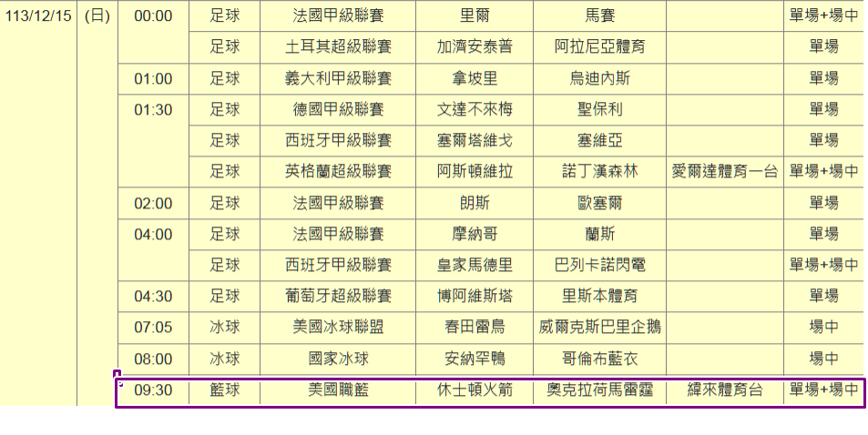Click 國家冰球 league cell
Screen dimensions: 868x435
[338, 359]
